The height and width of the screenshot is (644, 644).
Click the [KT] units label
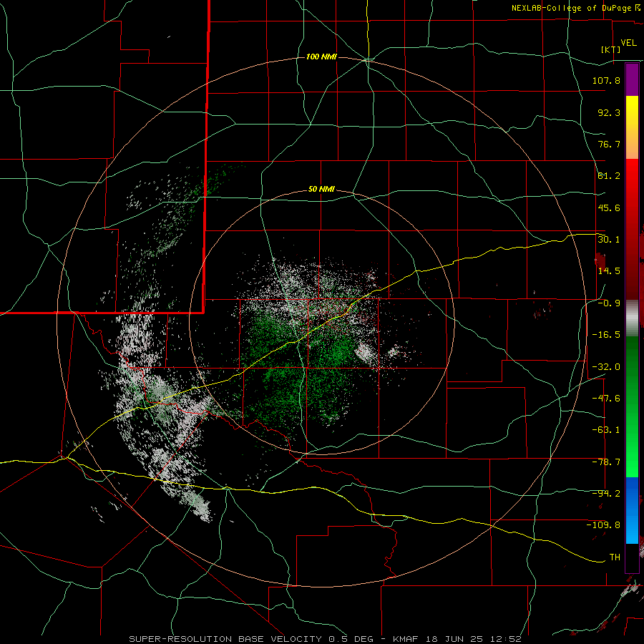pos(611,49)
